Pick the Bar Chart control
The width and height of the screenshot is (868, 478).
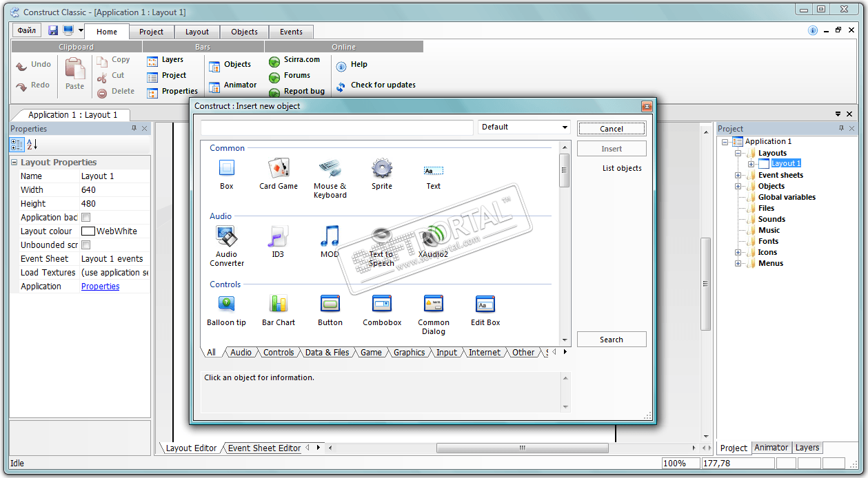coord(279,304)
